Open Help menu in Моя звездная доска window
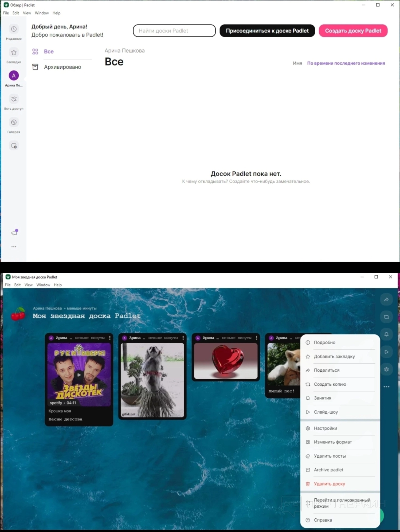400x532 pixels. point(58,285)
